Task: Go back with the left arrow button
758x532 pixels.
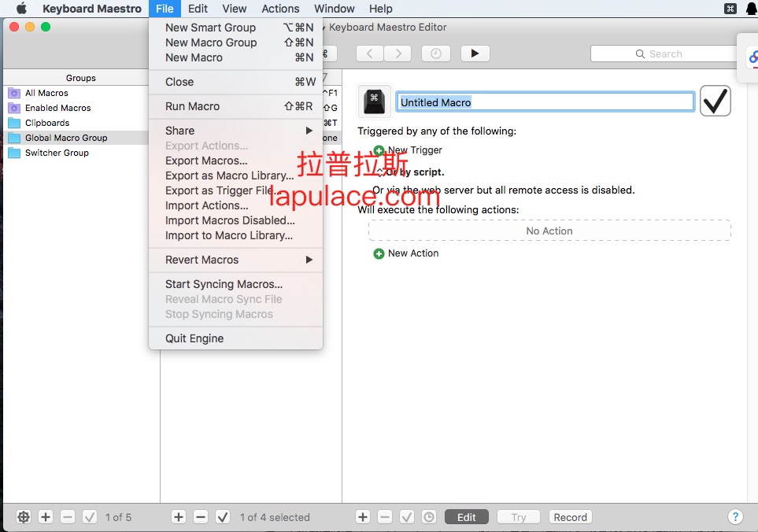Action: (x=370, y=54)
